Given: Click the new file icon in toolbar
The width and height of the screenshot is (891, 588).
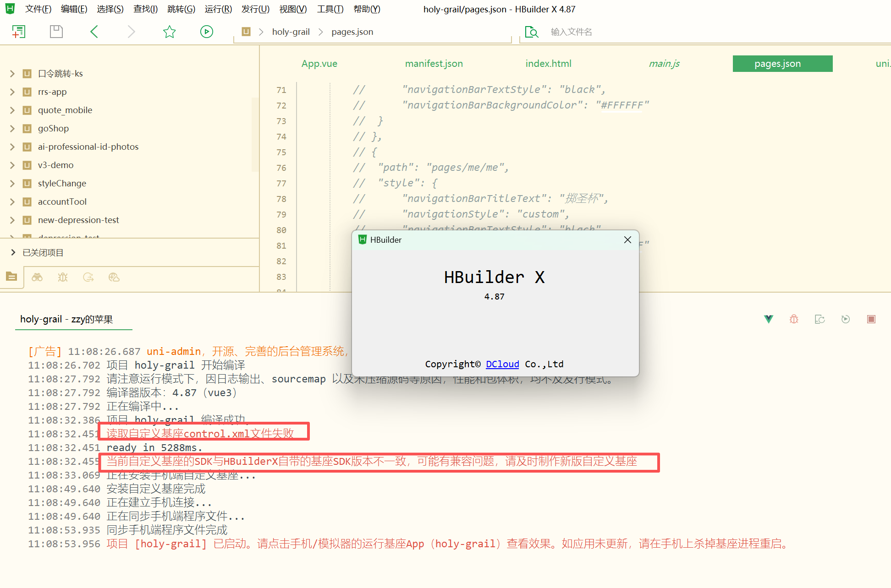Looking at the screenshot, I should coord(18,32).
